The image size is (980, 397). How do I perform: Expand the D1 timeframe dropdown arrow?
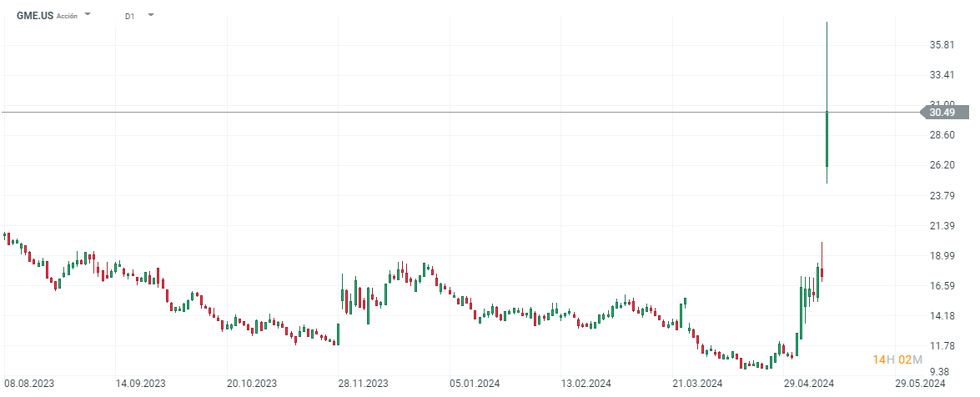pyautogui.click(x=151, y=13)
